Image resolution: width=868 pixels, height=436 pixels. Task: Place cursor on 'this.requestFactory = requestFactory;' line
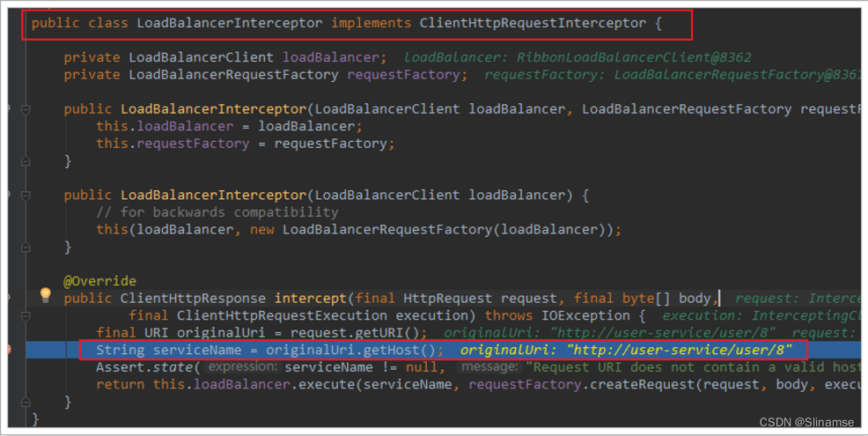(x=246, y=144)
